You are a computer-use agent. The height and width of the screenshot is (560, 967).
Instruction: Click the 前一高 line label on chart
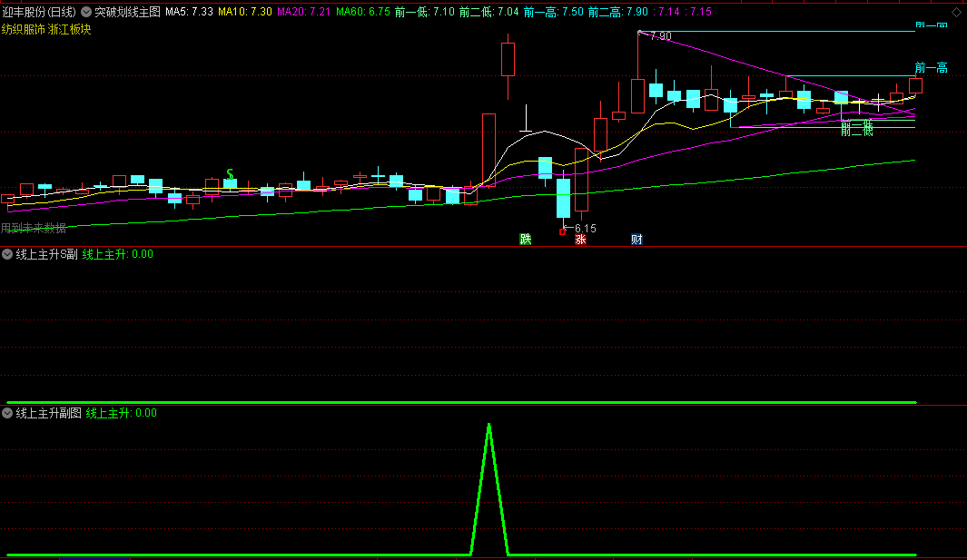[932, 68]
